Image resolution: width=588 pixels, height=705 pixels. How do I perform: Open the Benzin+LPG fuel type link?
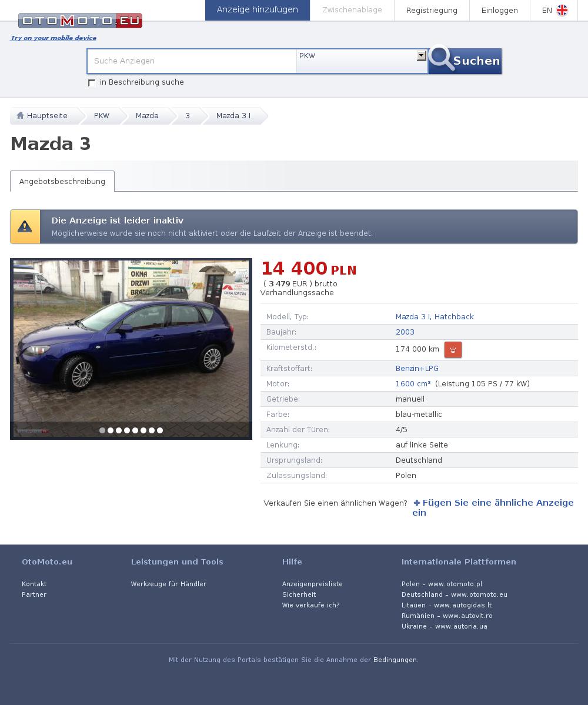pyautogui.click(x=417, y=368)
